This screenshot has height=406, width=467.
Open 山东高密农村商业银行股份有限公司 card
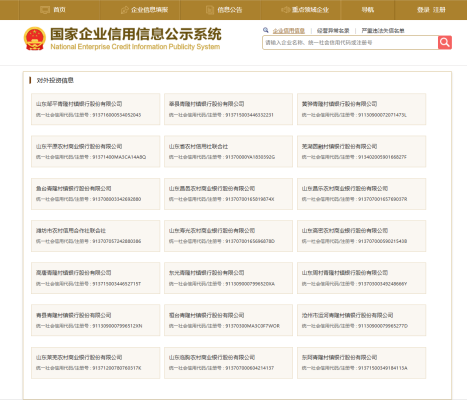pos(362,236)
